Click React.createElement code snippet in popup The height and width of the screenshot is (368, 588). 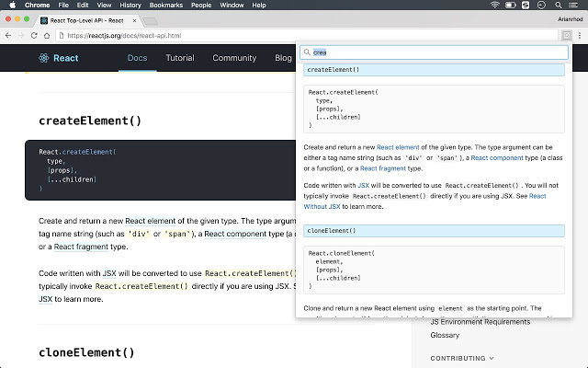tap(434, 109)
